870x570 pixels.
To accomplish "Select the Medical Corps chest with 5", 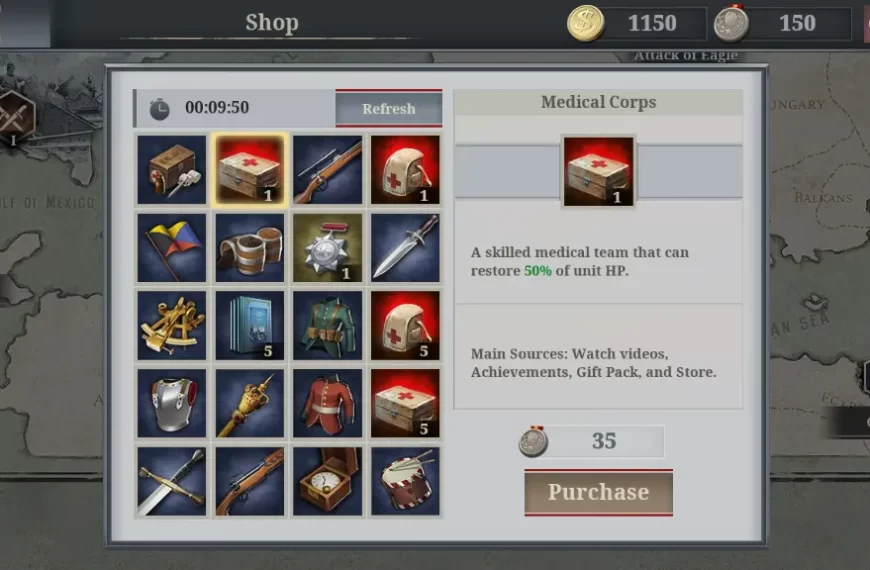I will pyautogui.click(x=406, y=403).
